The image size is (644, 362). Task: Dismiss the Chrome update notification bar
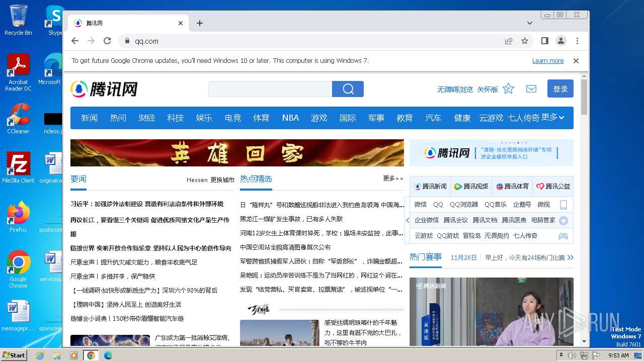point(576,61)
